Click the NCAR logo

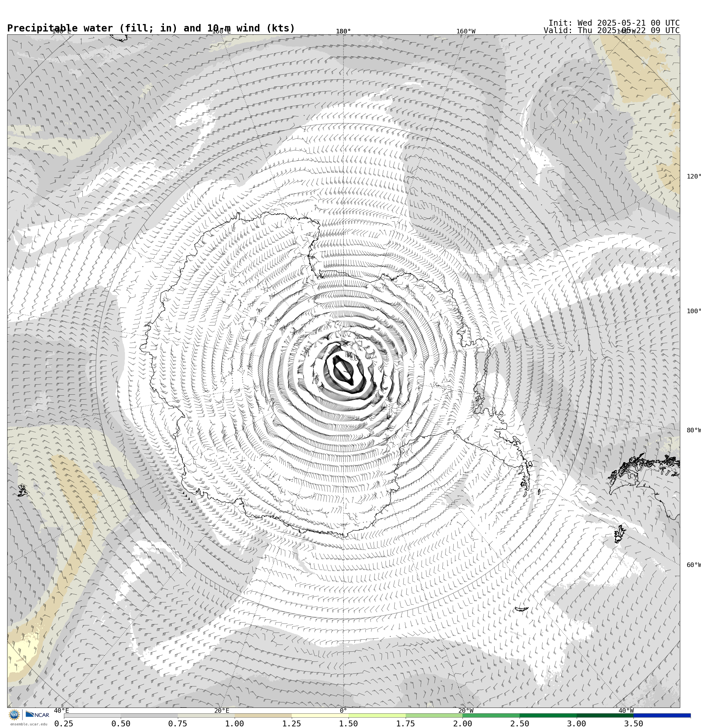pos(37,715)
